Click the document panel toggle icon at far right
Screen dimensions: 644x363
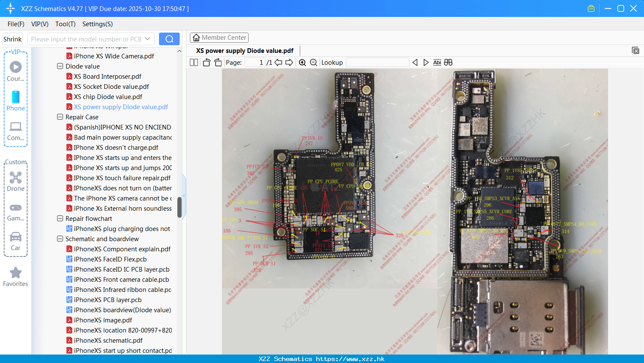pyautogui.click(x=636, y=50)
